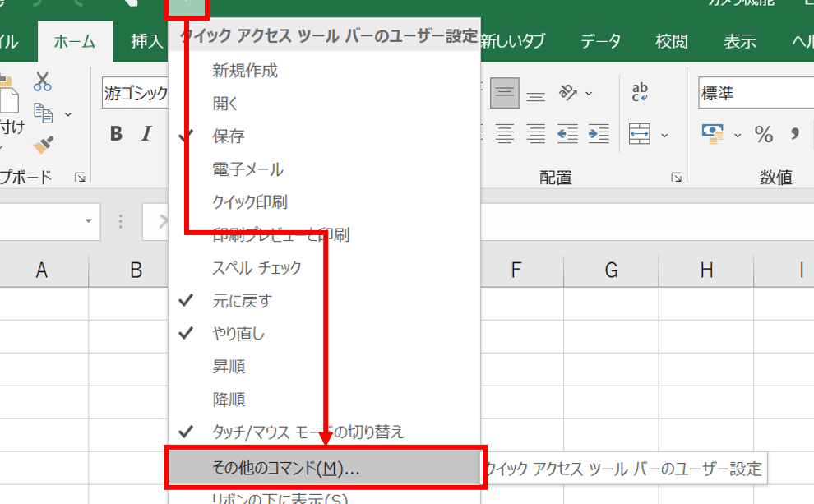Viewport: 814px width, 504px height.
Task: Click the Cut scissors icon
Action: 43,81
